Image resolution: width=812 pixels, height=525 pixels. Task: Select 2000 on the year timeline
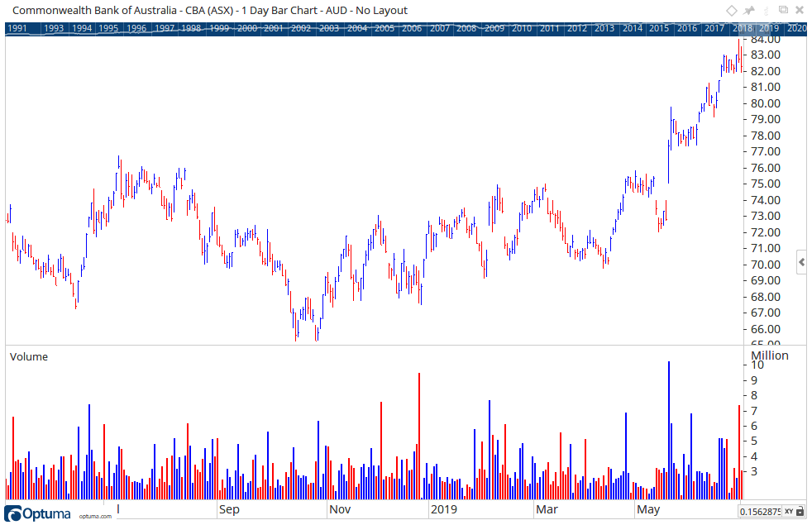(247, 28)
